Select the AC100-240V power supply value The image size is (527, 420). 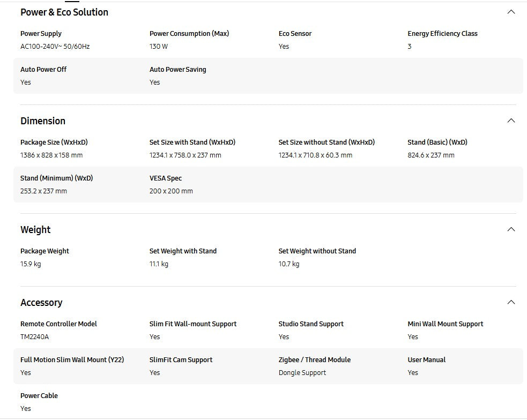pyautogui.click(x=55, y=47)
